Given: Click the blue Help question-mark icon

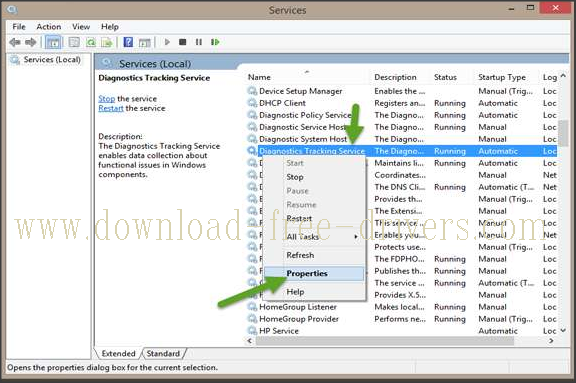Looking at the screenshot, I should [128, 42].
